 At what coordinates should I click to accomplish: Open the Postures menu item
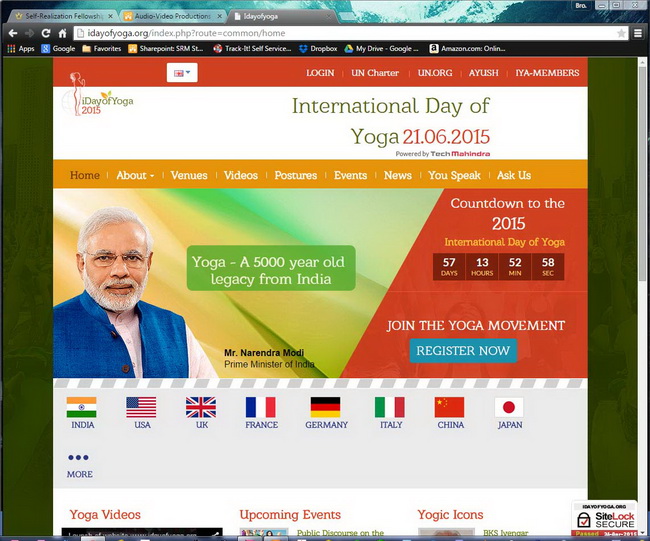point(296,175)
